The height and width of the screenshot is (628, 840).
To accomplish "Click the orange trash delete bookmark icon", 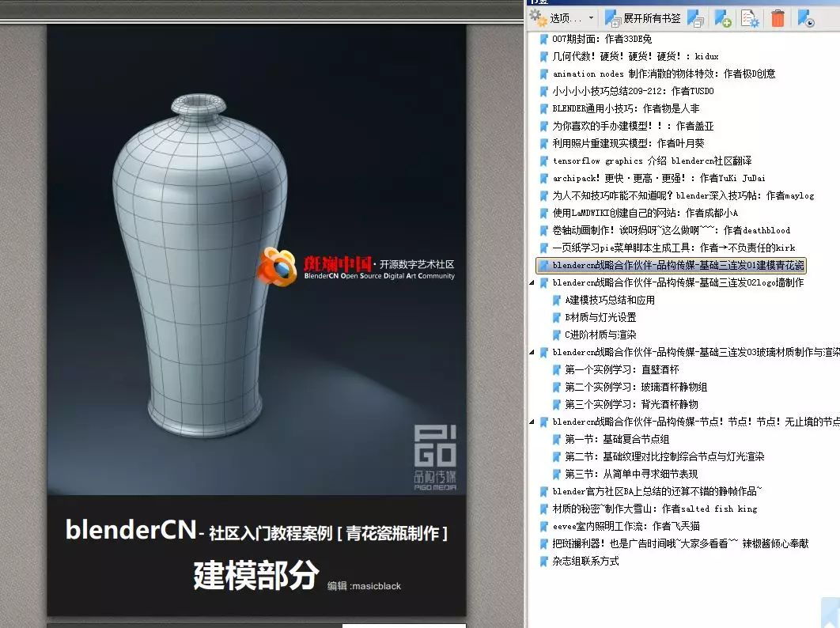I will pyautogui.click(x=778, y=18).
